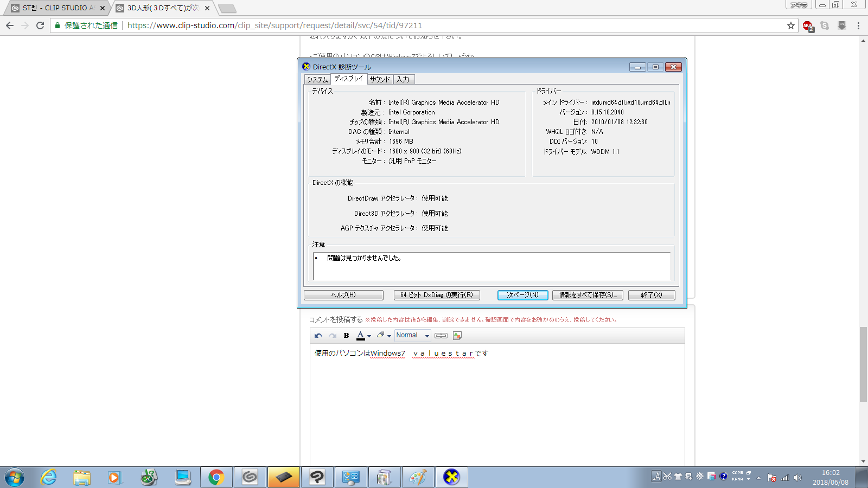
Task: Click the Skype extension icon
Action: (825, 25)
